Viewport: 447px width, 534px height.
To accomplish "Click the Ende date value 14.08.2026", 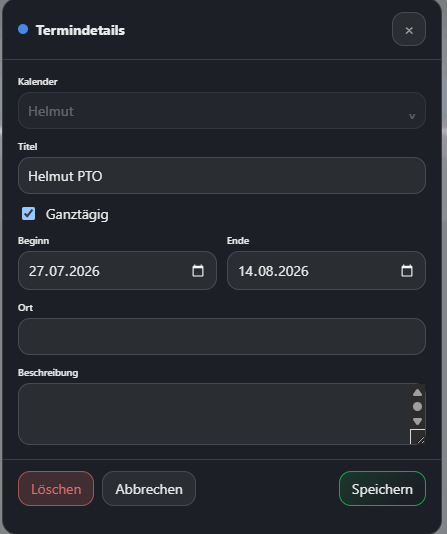I will pyautogui.click(x=273, y=271).
